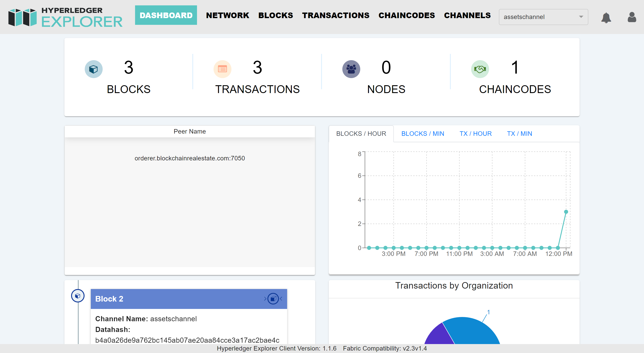Click the Nodes people group icon
Screen dimensions: 644x353
351,69
